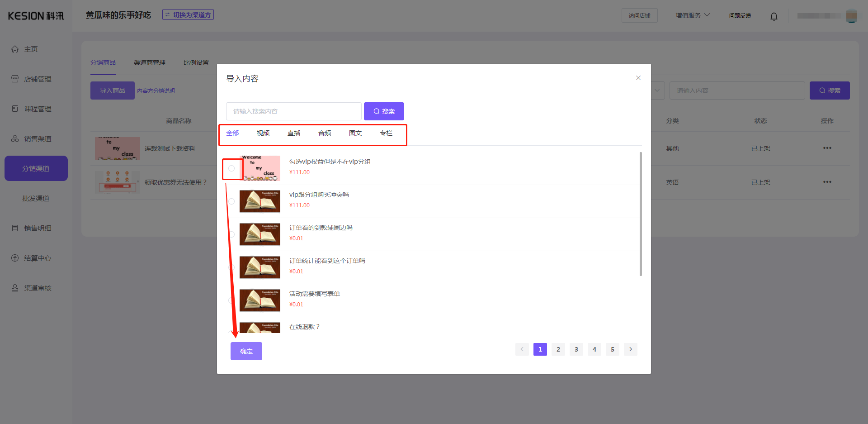Click the 确定 confirm button
Viewport: 868px width, 424px height.
(246, 351)
